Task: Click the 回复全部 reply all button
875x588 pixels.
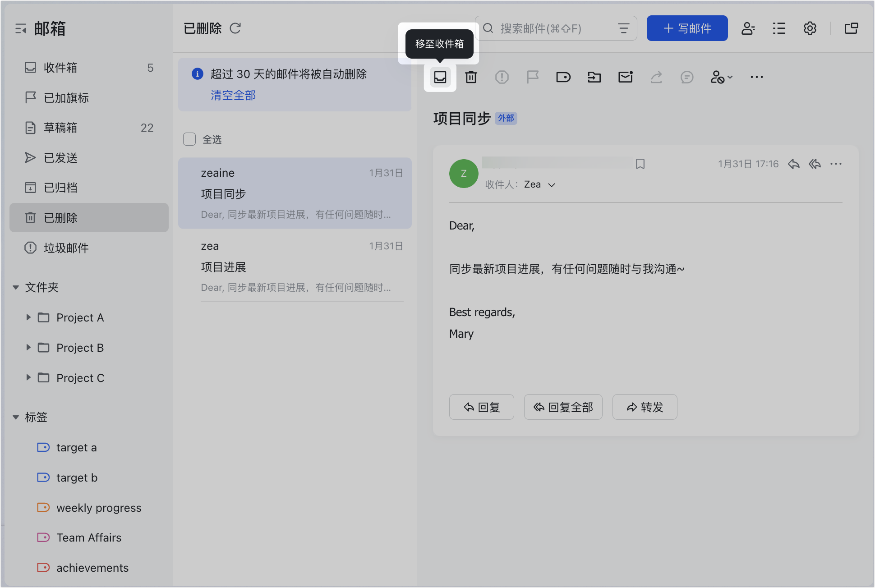Action: pos(563,407)
